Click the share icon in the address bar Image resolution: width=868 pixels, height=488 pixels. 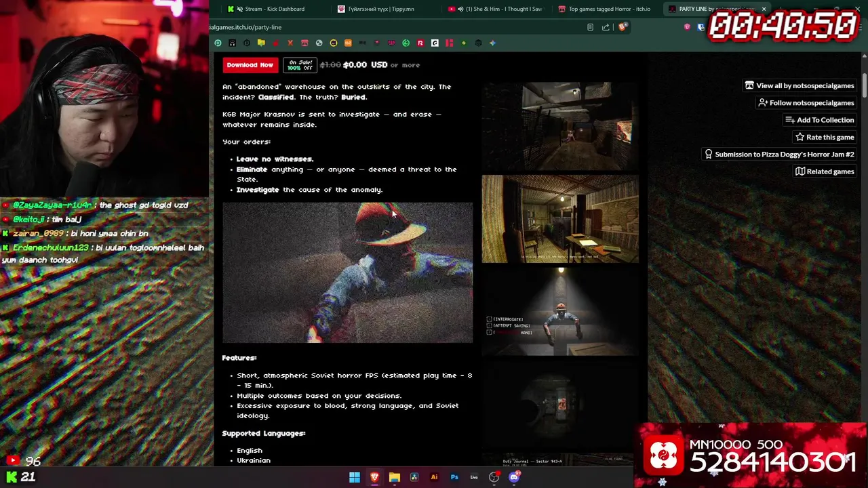pos(606,27)
